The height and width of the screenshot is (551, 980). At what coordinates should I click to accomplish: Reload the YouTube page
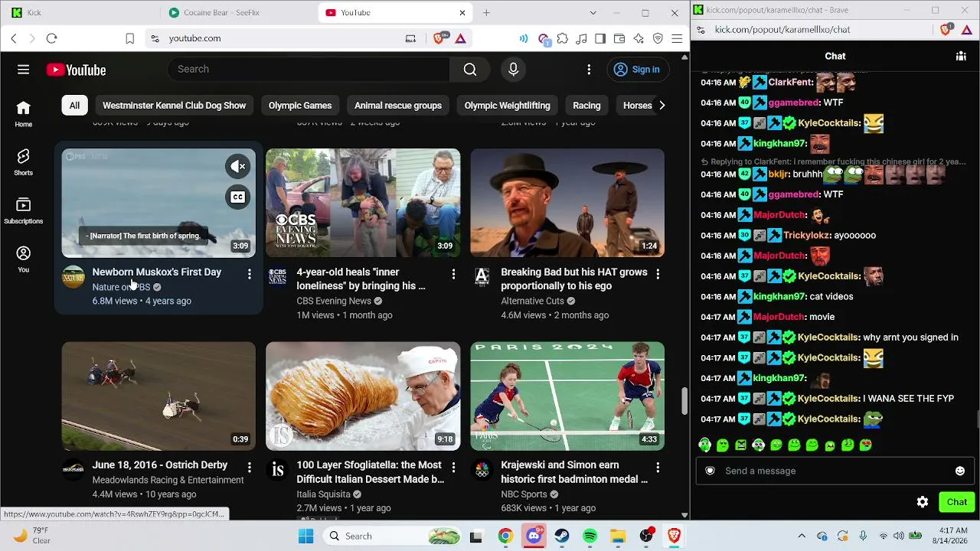[51, 38]
